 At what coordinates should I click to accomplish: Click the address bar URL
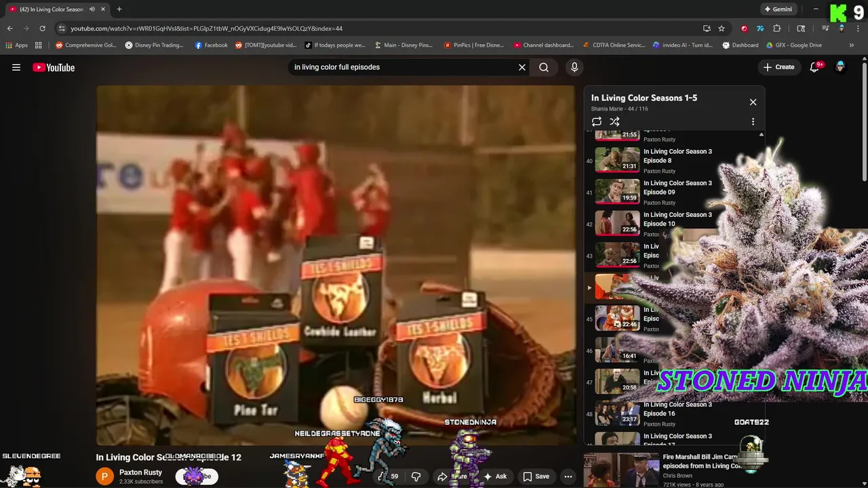(206, 28)
